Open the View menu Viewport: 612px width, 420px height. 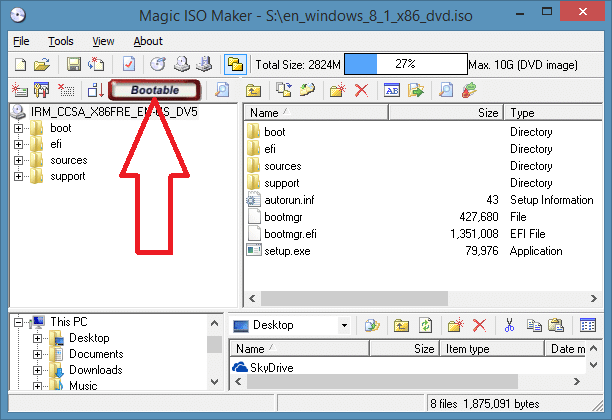103,41
